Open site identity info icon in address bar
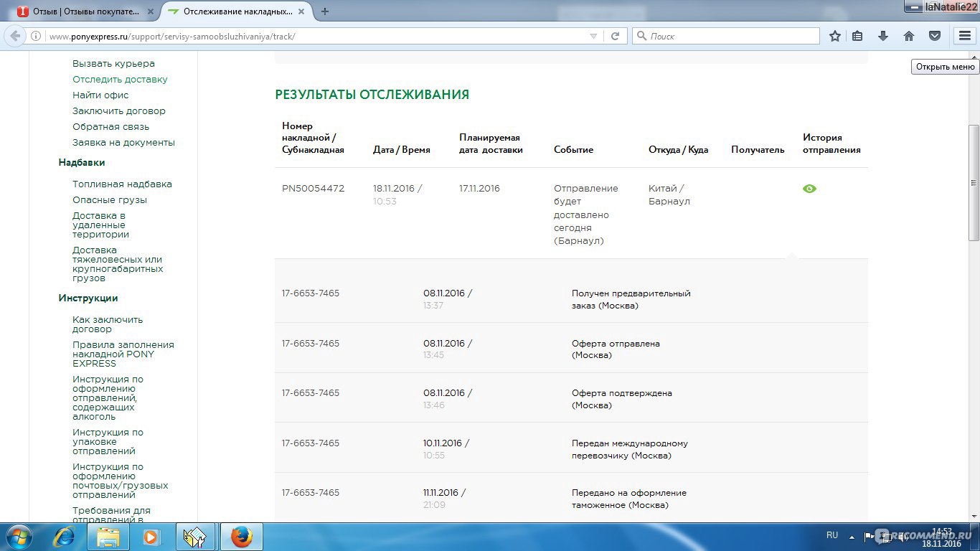The image size is (980, 551). [x=36, y=36]
